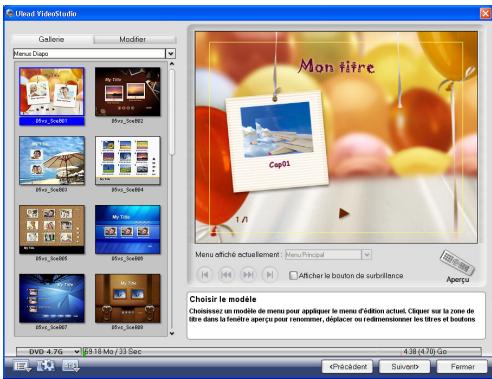The width and height of the screenshot is (492, 379).
Task: Switch to the Modifier tab
Action: click(x=133, y=39)
